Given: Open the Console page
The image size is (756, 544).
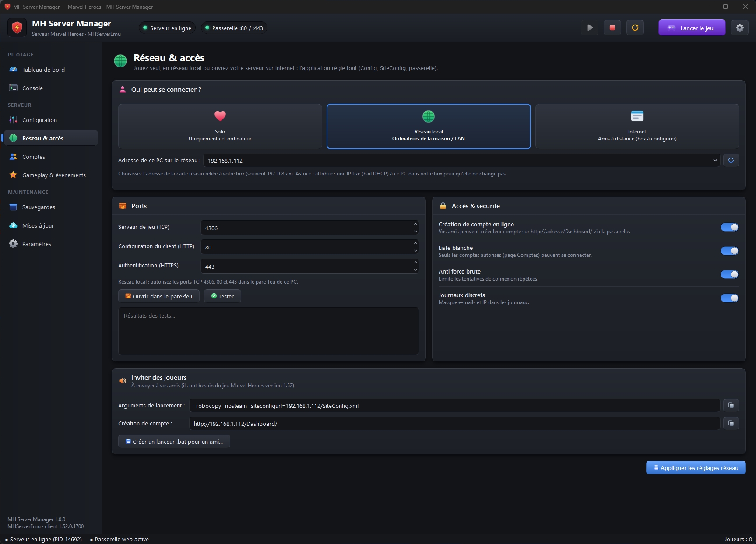Looking at the screenshot, I should click(x=51, y=88).
